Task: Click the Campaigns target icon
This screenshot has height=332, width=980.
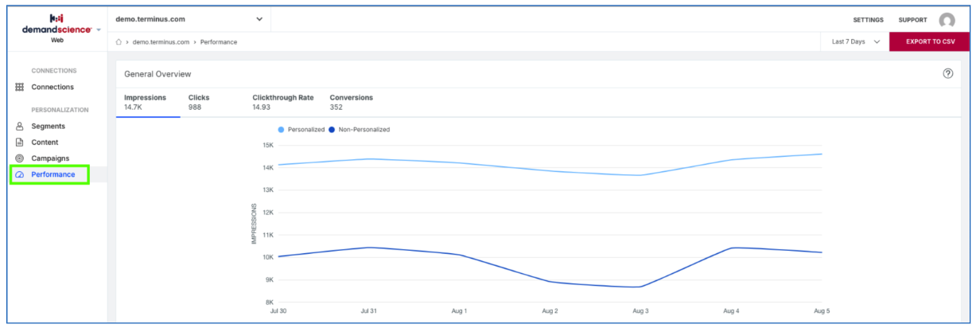Action: (20, 158)
